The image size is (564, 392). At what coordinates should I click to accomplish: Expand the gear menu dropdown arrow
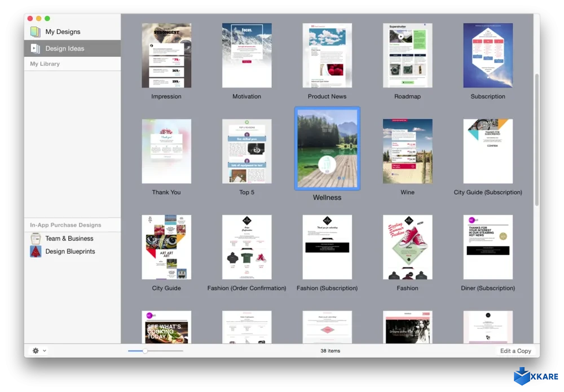coord(43,350)
